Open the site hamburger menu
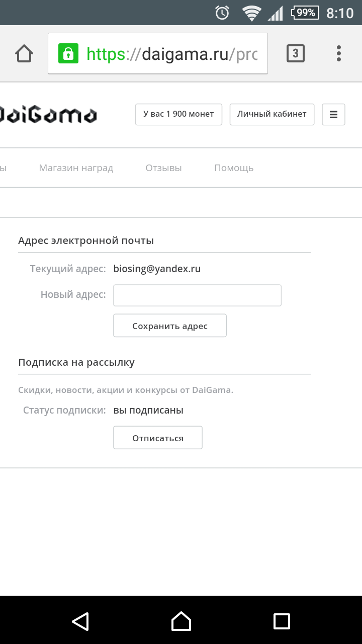Image resolution: width=362 pixels, height=644 pixels. [x=333, y=114]
